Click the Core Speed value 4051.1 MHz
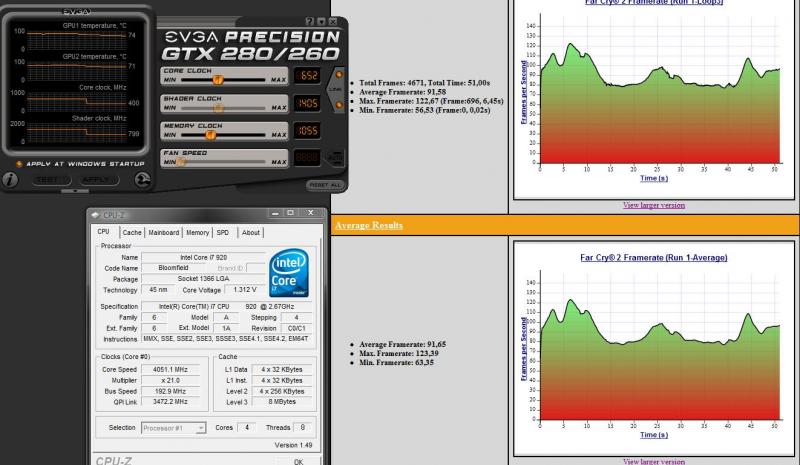This screenshot has width=800, height=465. pos(170,370)
